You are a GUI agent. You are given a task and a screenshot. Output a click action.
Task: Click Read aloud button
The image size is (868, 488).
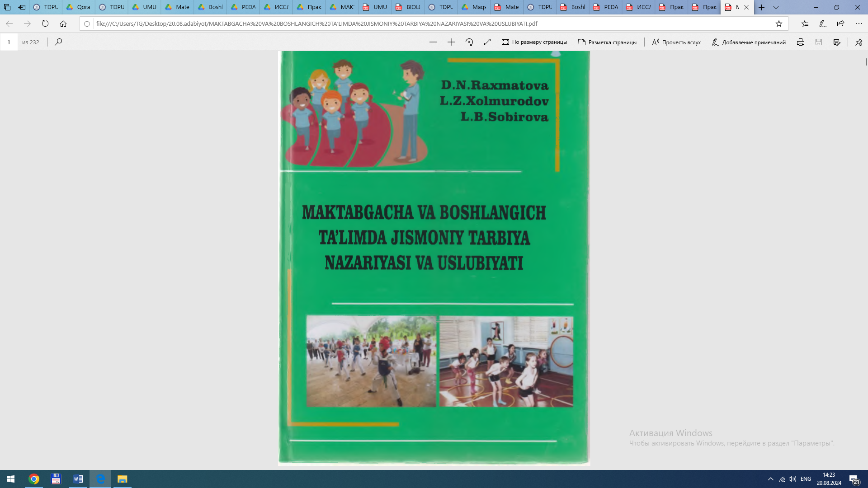(x=676, y=42)
